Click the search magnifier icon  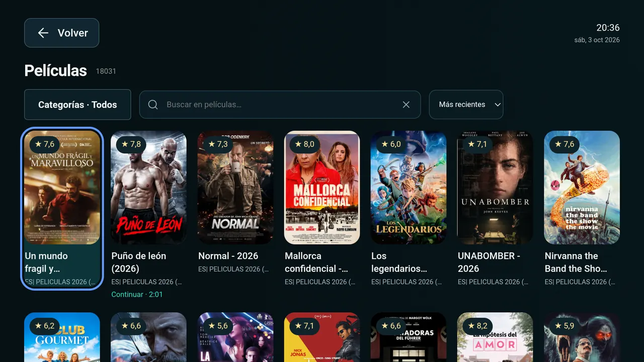click(x=153, y=105)
